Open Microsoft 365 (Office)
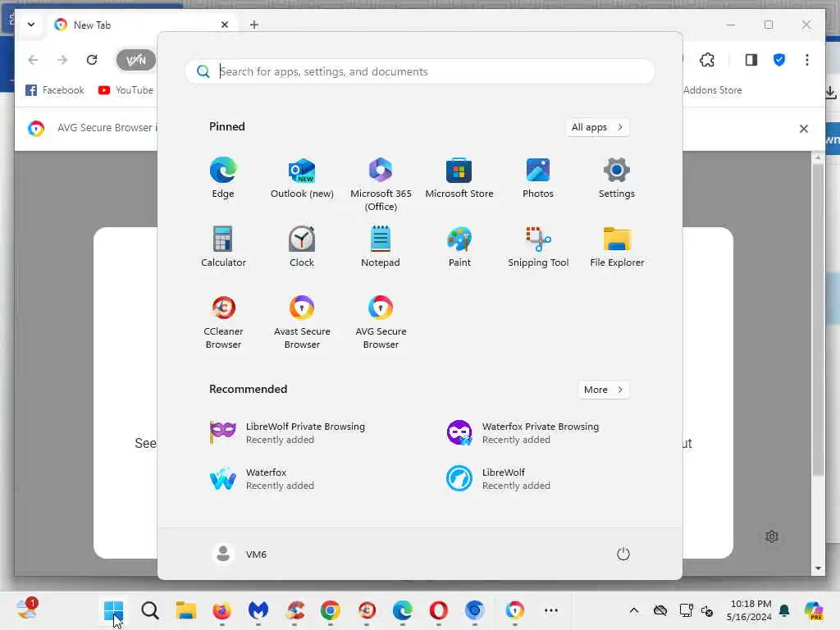Screen dimensions: 840x630 tap(381, 185)
